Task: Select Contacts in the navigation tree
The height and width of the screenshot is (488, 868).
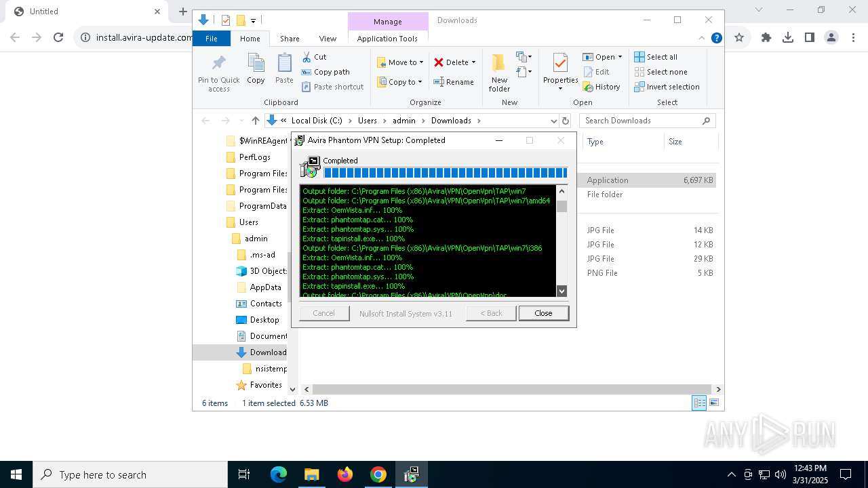Action: 266,304
